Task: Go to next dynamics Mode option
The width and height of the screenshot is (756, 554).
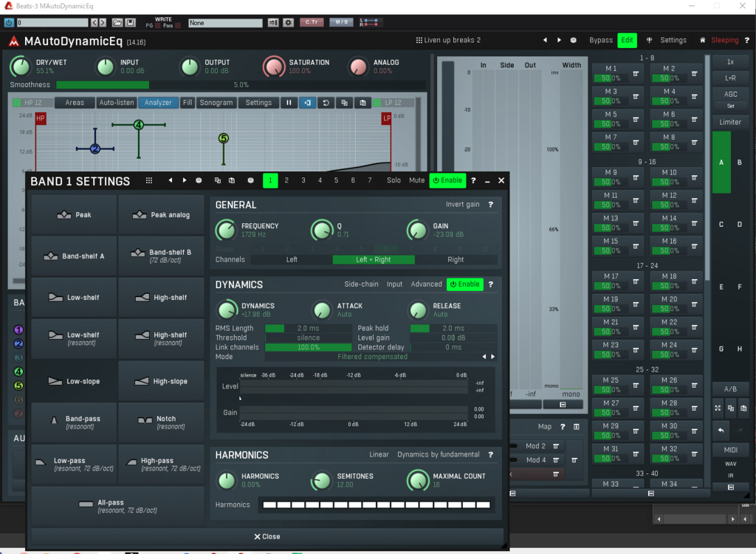Action: click(x=492, y=357)
